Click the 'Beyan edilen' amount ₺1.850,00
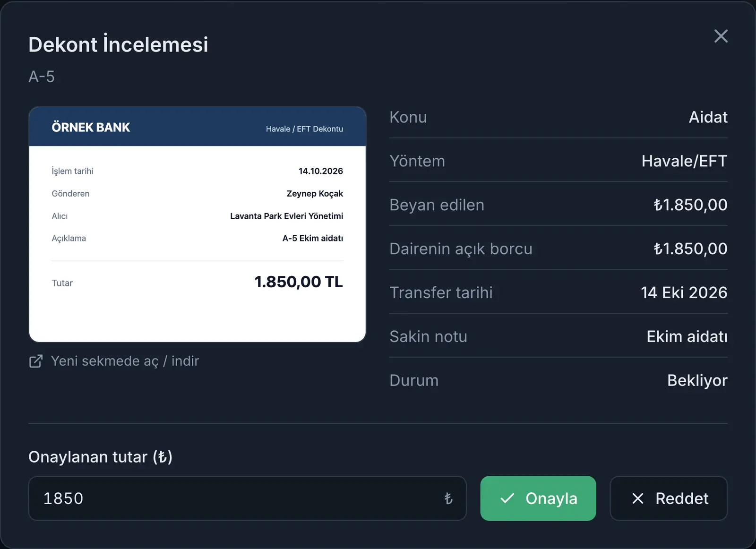756x549 pixels. click(690, 205)
